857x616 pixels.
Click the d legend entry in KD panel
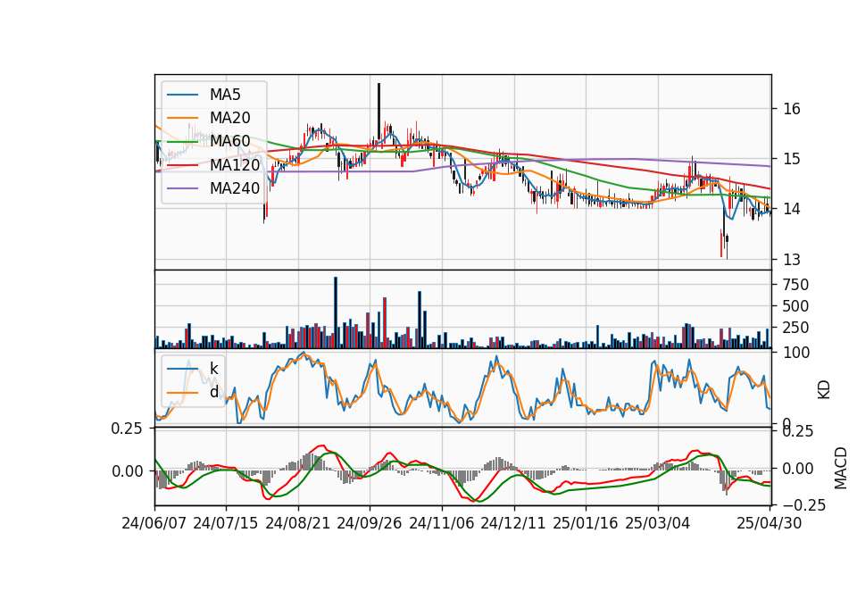213,391
